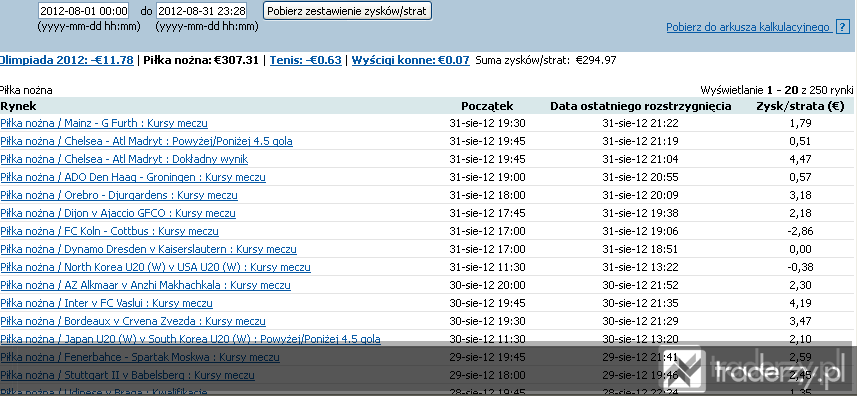Click the -0,38 value for North Korea row
857x396 pixels.
[x=800, y=268]
